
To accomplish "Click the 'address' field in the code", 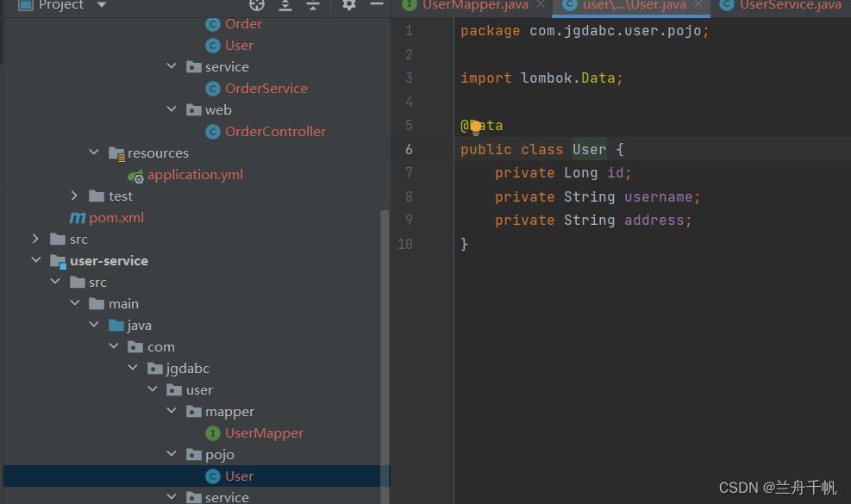I will [x=654, y=221].
